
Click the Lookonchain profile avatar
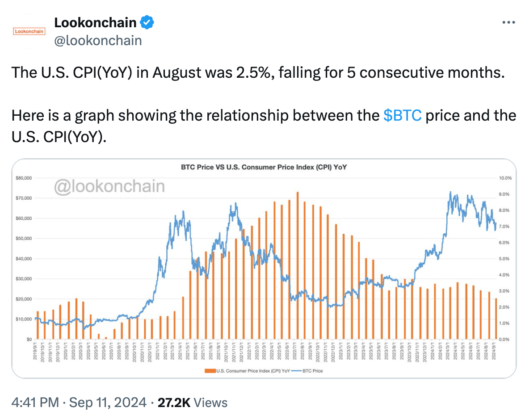29,30
